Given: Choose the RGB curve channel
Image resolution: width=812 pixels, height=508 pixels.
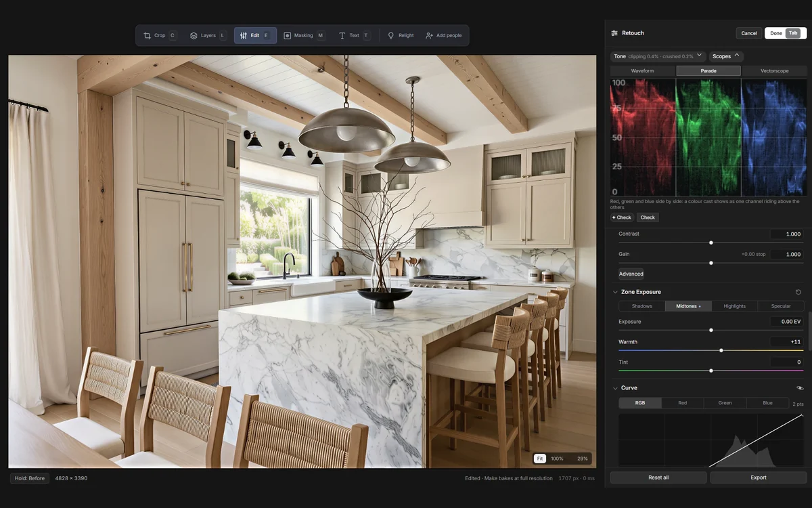Looking at the screenshot, I should pyautogui.click(x=639, y=403).
